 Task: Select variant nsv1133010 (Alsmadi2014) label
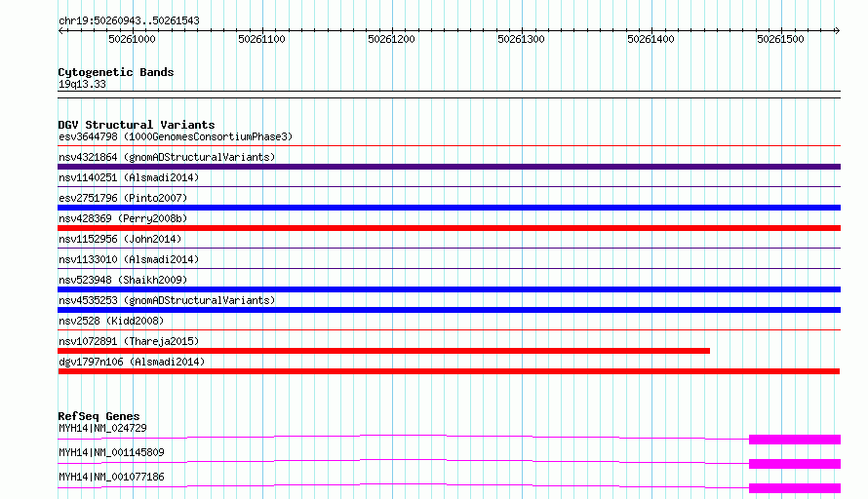coord(129,259)
